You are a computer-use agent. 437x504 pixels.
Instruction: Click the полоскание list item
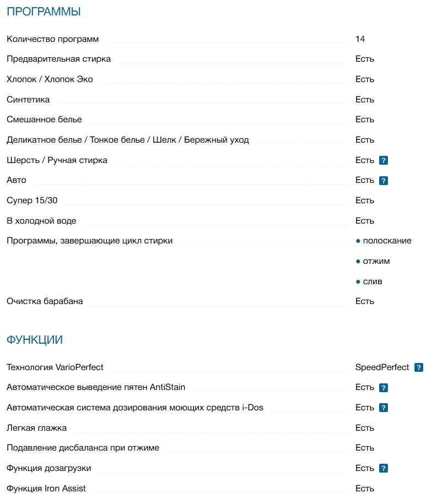pos(387,241)
